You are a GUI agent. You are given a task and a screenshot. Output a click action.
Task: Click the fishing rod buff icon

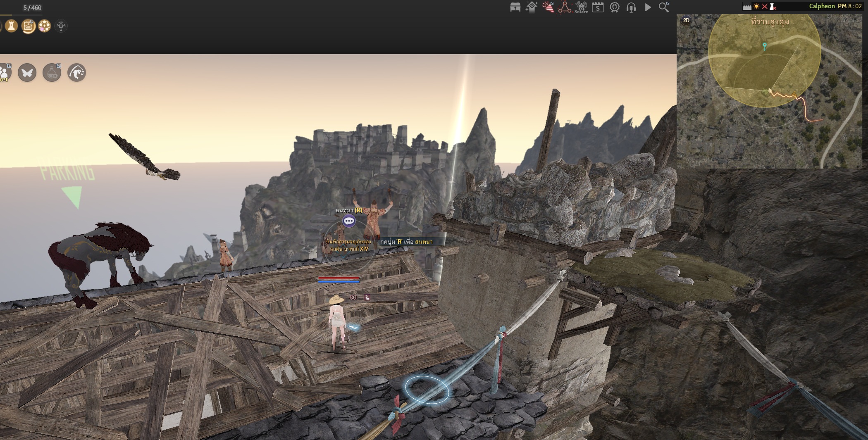coord(77,73)
